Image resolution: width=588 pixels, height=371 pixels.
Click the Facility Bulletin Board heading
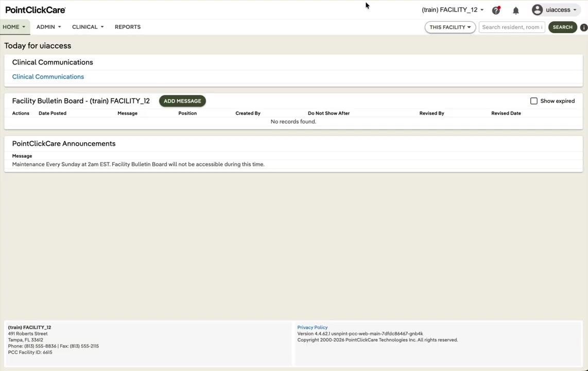pos(81,101)
